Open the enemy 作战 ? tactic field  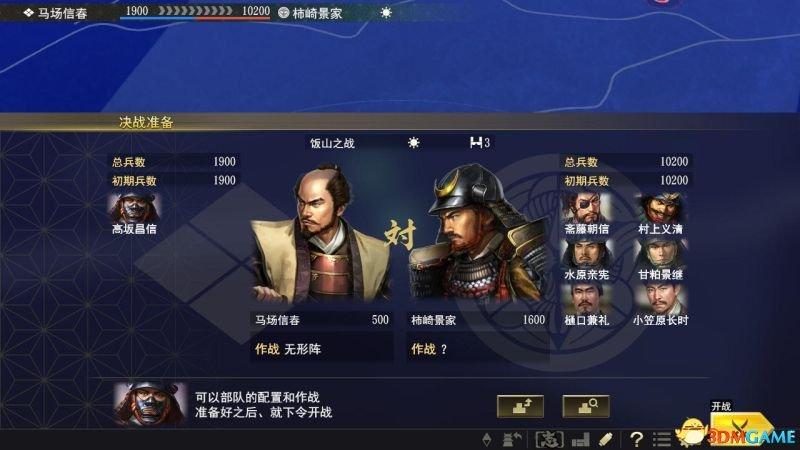477,349
